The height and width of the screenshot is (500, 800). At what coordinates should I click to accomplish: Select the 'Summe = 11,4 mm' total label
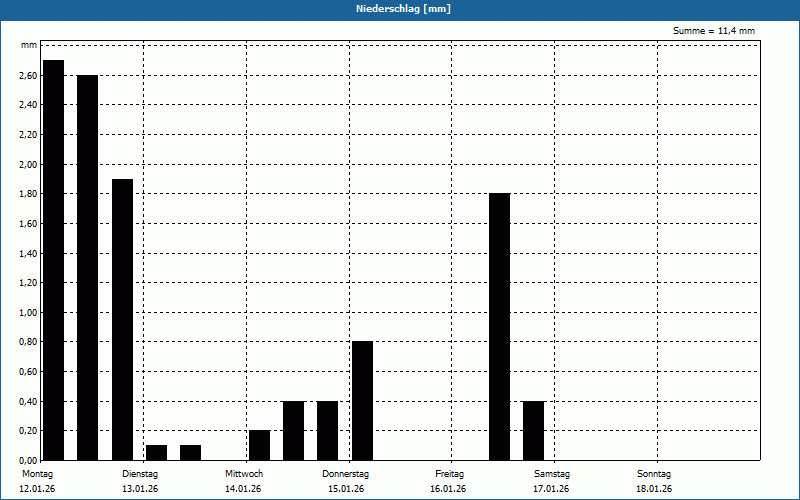(x=714, y=31)
